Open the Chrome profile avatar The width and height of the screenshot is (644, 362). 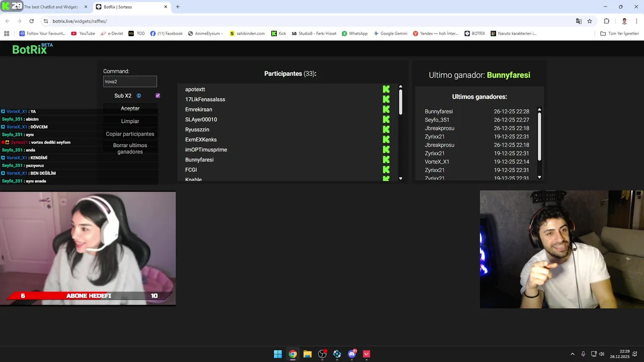(x=624, y=21)
